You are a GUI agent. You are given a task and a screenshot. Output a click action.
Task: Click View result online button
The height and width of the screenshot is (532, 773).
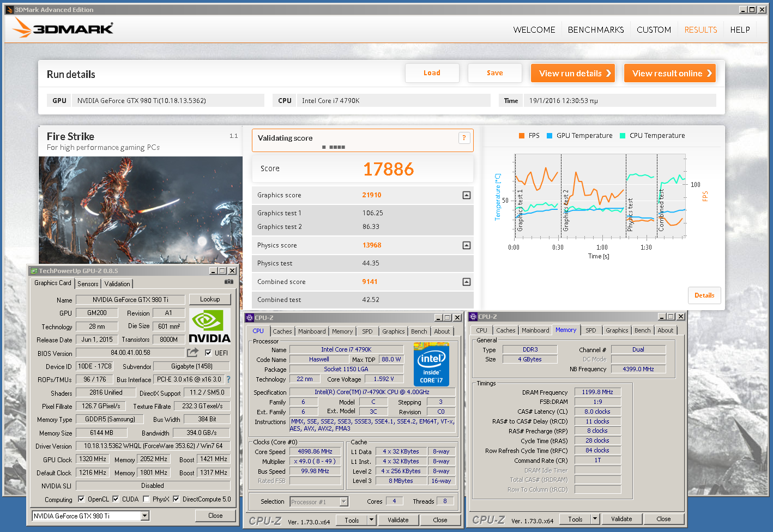670,73
